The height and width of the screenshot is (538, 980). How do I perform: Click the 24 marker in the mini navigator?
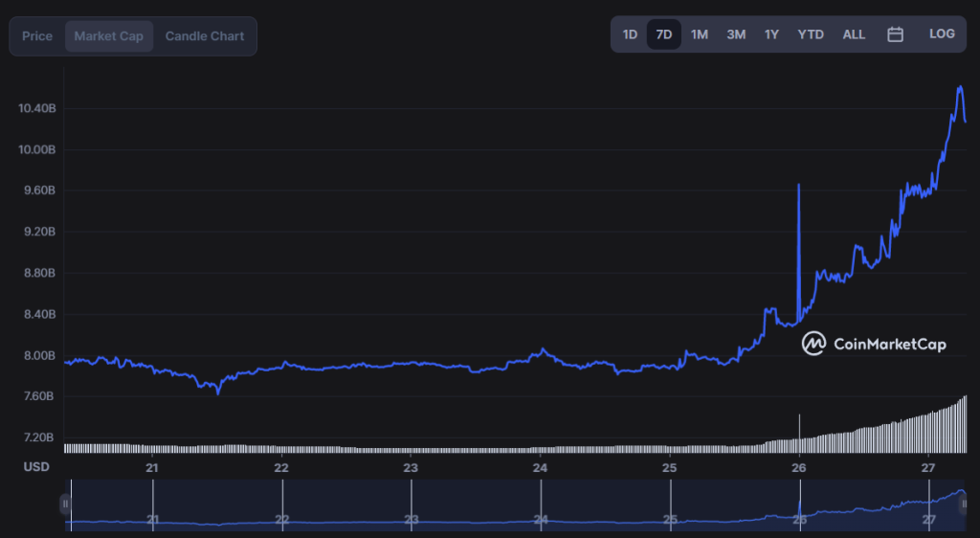point(541,519)
